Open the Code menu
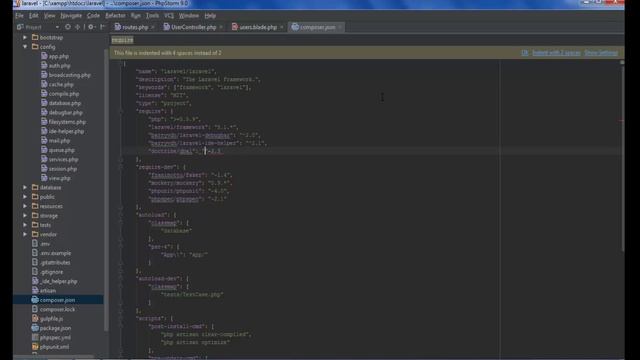 [93, 16]
